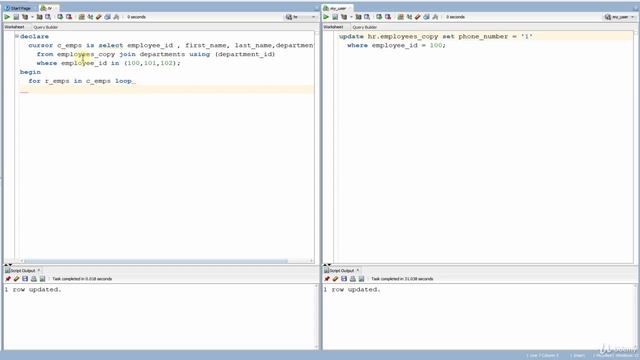Open Unshared SQL Worksheet from hr toolbar
The width and height of the screenshot is (640, 360).
82,17
